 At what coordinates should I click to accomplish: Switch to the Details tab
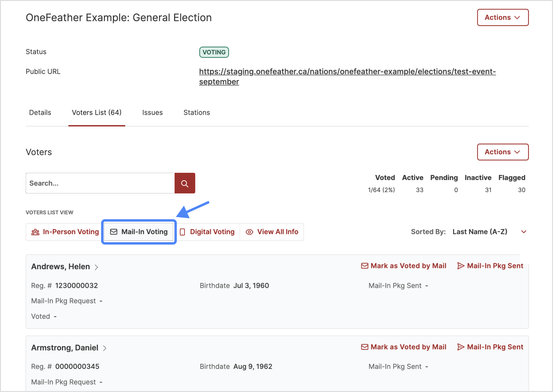pyautogui.click(x=40, y=112)
